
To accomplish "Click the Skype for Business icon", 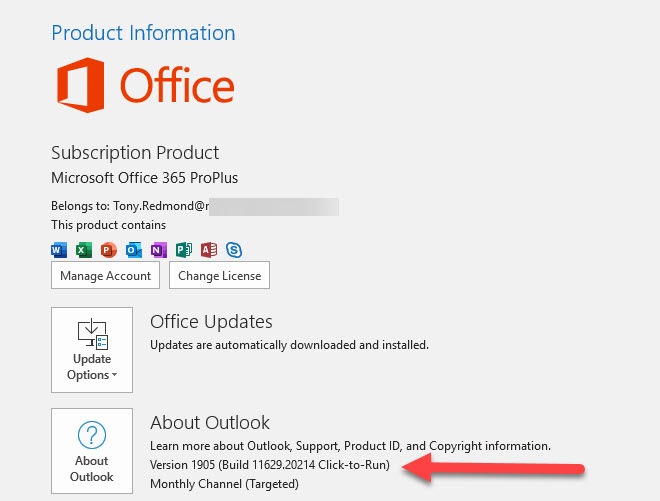I will [234, 250].
